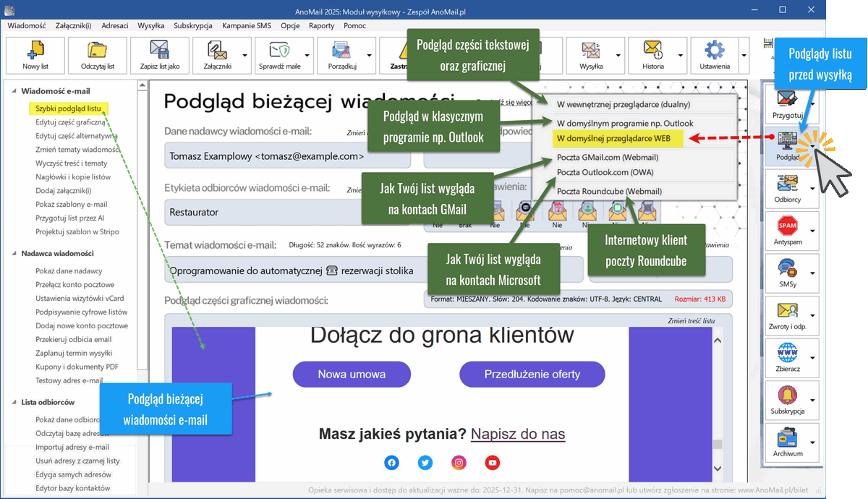Click the Sprawdź maile shield icon
Viewport: 868px width, 499px height.
coord(278,51)
